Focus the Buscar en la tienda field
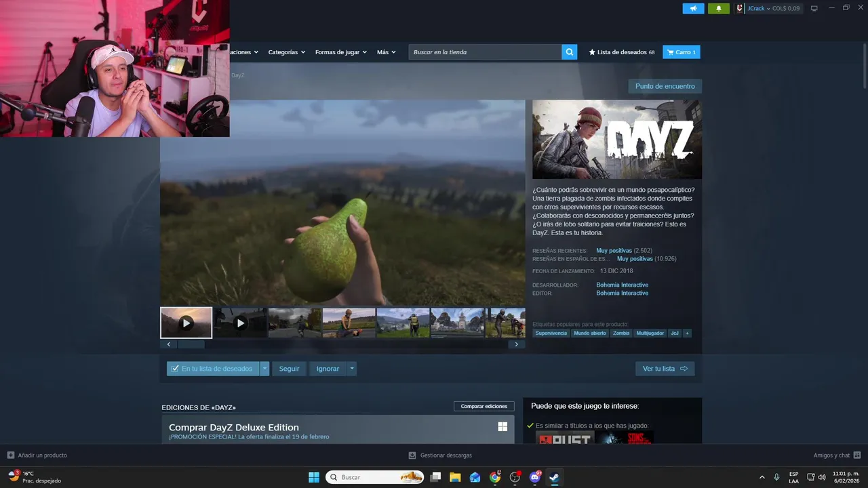 (485, 52)
